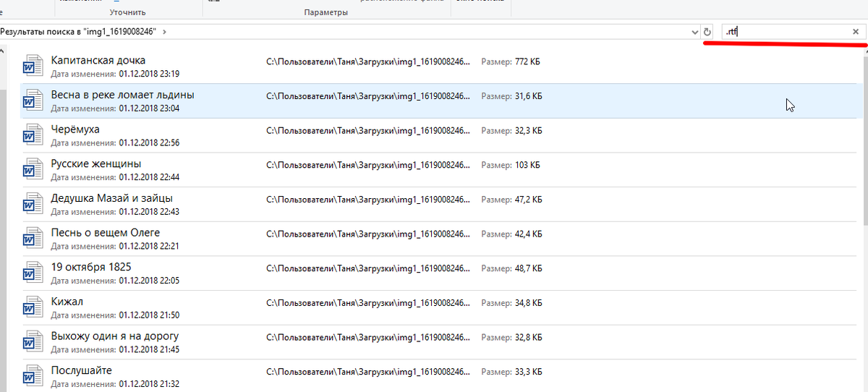Screen dimensions: 868x392
Task: Select the file name Выхожу один я на дорогу
Action: coord(115,336)
